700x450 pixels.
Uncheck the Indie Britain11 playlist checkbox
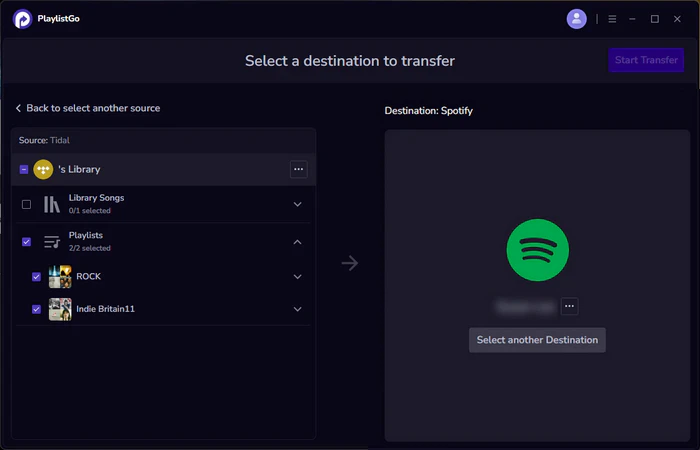click(x=37, y=309)
